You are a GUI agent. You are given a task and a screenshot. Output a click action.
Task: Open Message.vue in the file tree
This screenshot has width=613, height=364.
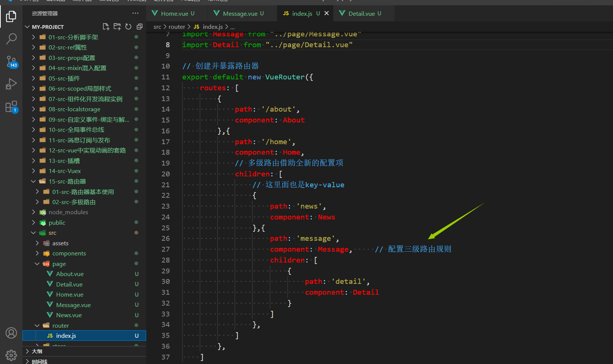point(84,305)
